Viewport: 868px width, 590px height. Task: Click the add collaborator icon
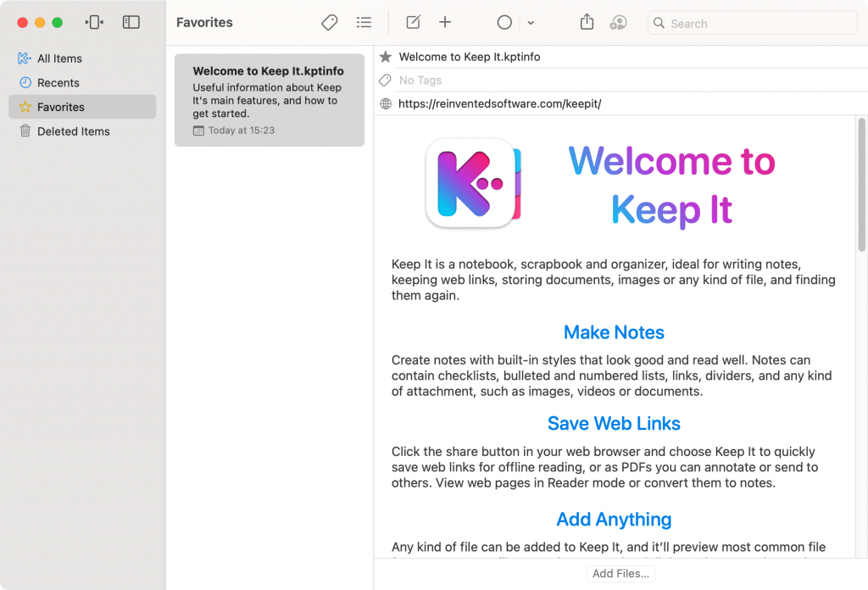point(619,23)
